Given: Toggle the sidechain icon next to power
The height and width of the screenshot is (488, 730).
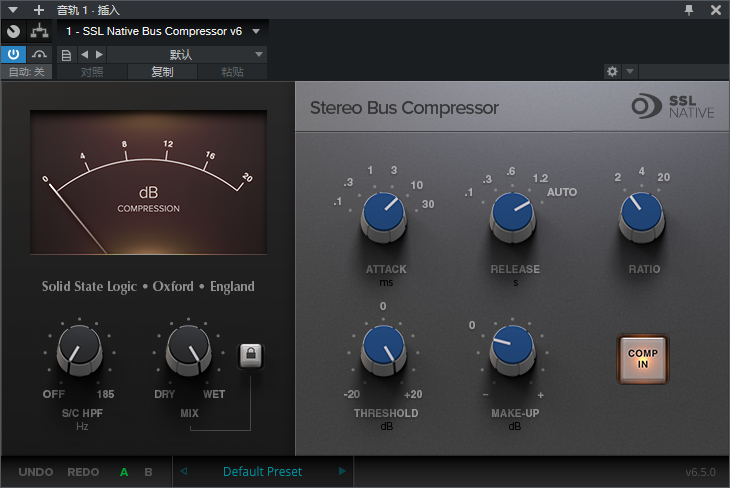Looking at the screenshot, I should (x=39, y=54).
